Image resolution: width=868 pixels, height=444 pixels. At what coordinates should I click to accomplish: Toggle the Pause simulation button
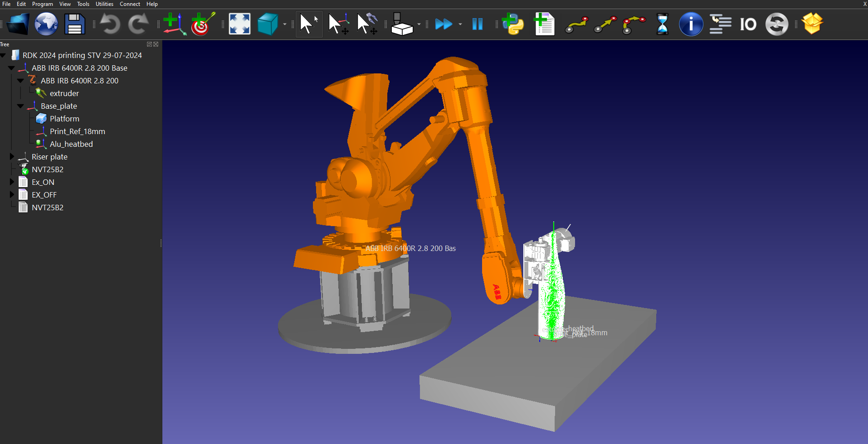tap(477, 24)
